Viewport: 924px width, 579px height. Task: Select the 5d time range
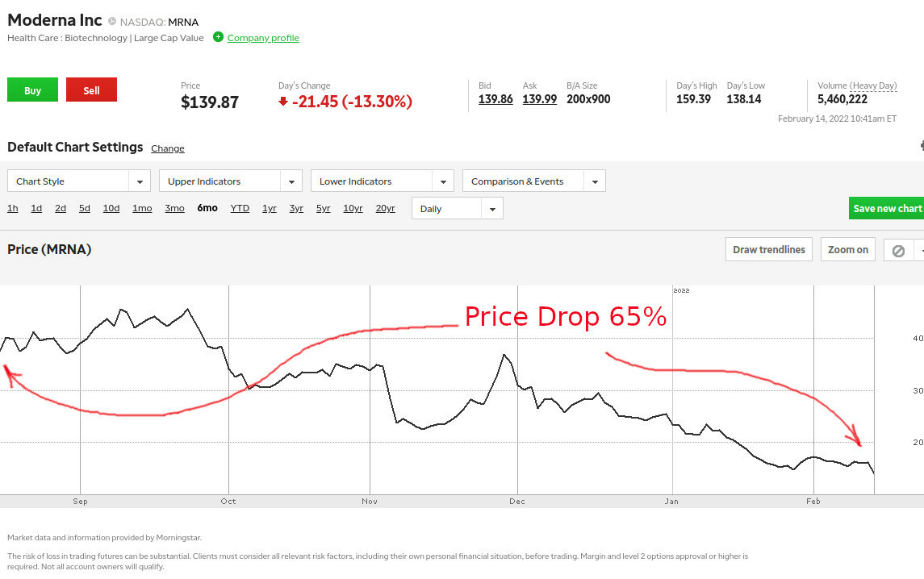pos(84,208)
